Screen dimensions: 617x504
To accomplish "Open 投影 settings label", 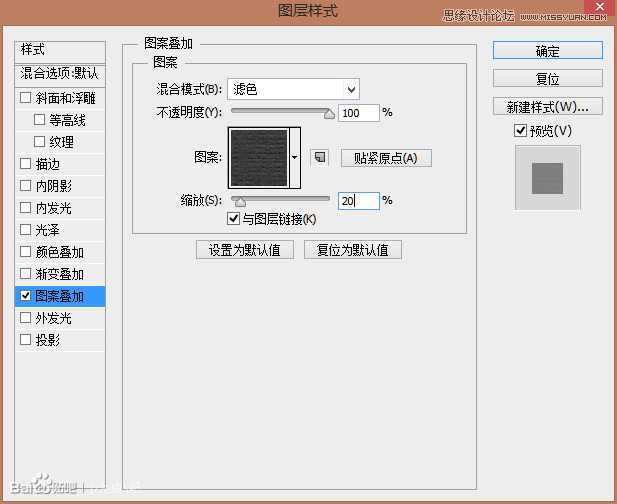I will point(48,340).
